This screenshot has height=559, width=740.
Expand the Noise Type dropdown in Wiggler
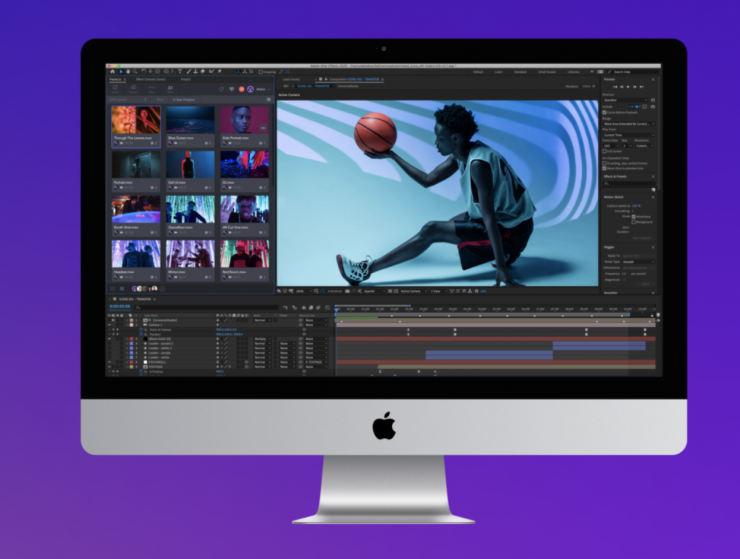(636, 261)
